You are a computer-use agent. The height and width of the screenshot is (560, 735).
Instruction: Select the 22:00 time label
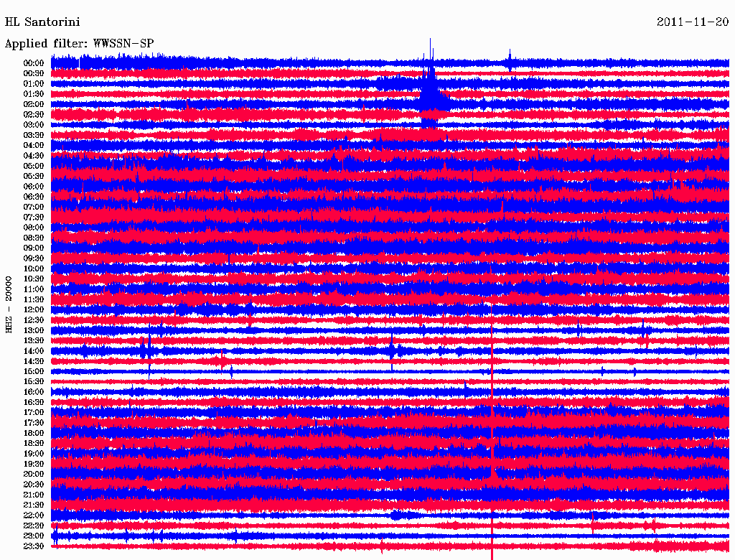(x=34, y=515)
